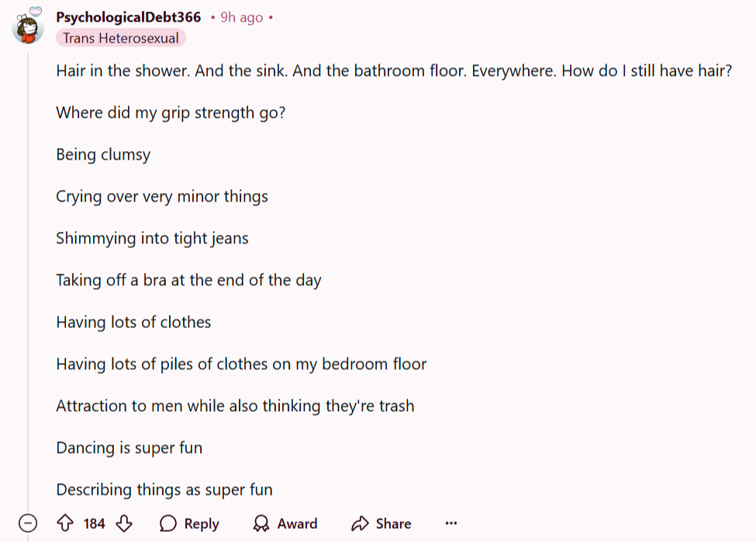The image size is (756, 542).
Task: Click the Reply button label
Action: (202, 523)
